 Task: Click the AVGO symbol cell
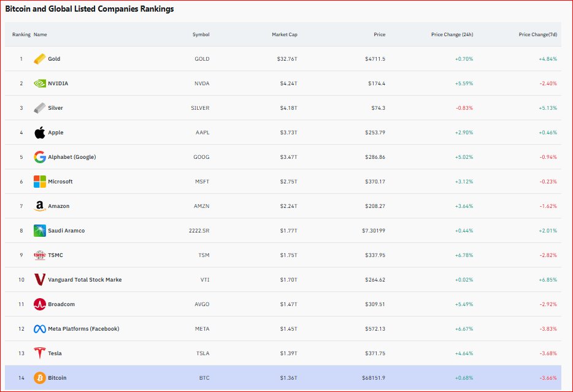coord(202,304)
